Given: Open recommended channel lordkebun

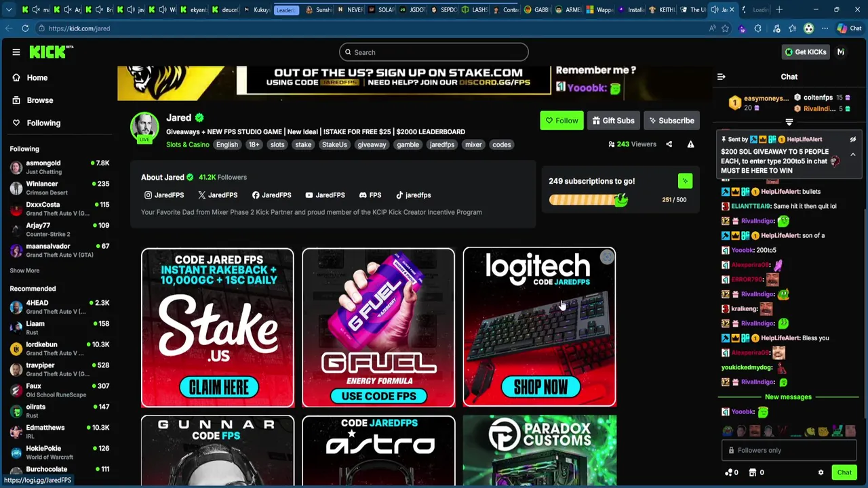Looking at the screenshot, I should coord(60,348).
